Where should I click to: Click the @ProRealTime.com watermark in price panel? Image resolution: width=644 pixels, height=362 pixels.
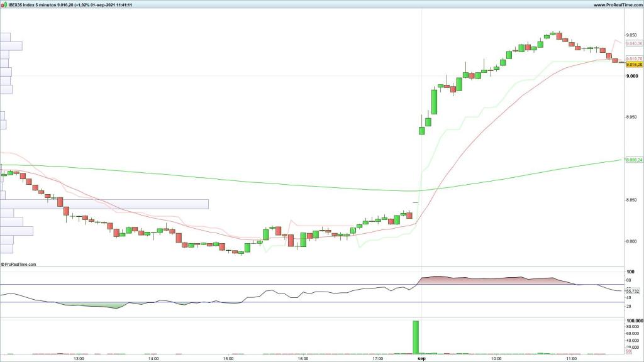tap(19, 265)
